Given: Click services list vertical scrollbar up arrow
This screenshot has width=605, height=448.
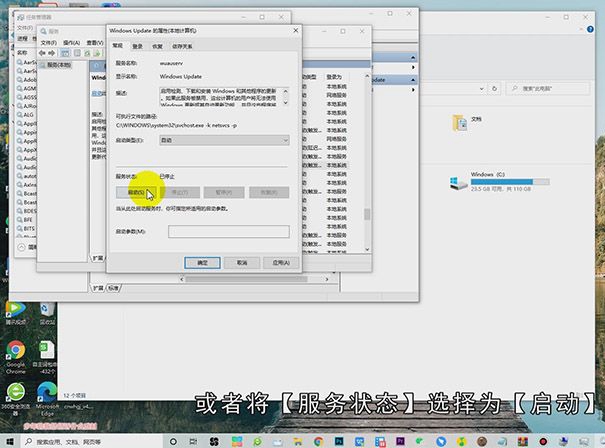Looking at the screenshot, I should coord(367,76).
